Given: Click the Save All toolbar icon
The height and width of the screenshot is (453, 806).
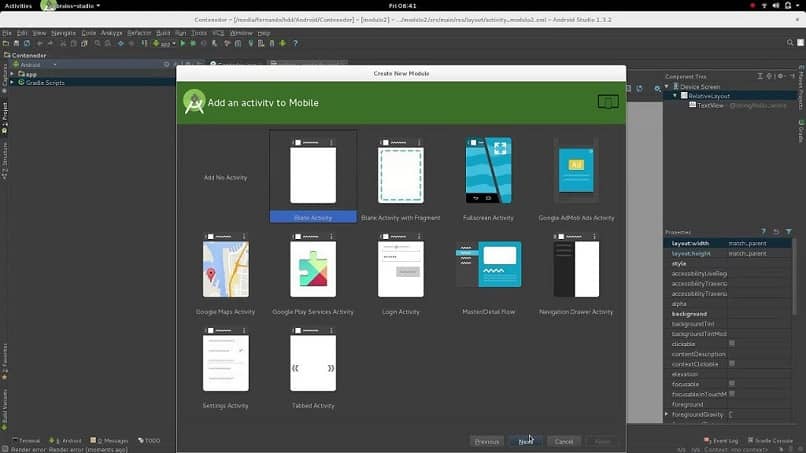Looking at the screenshot, I should (x=16, y=44).
